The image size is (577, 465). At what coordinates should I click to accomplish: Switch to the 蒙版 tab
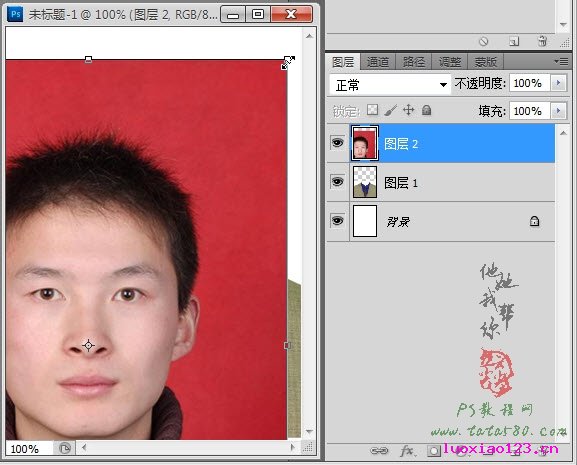pos(485,62)
